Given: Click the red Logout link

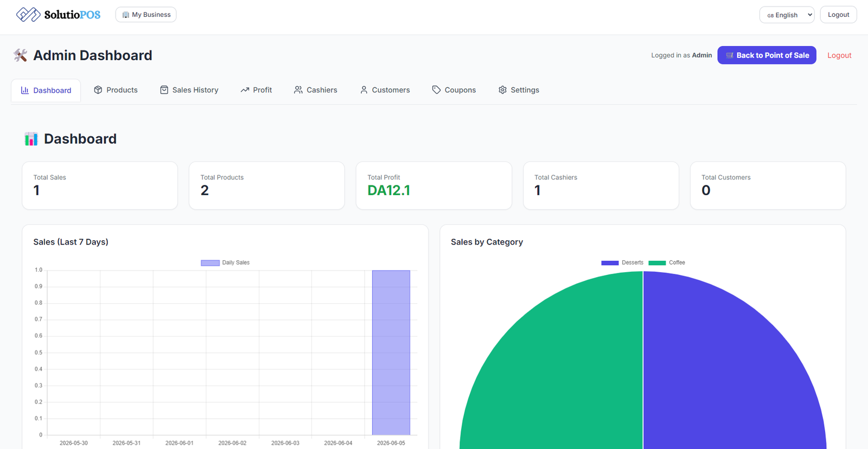Looking at the screenshot, I should [x=839, y=55].
